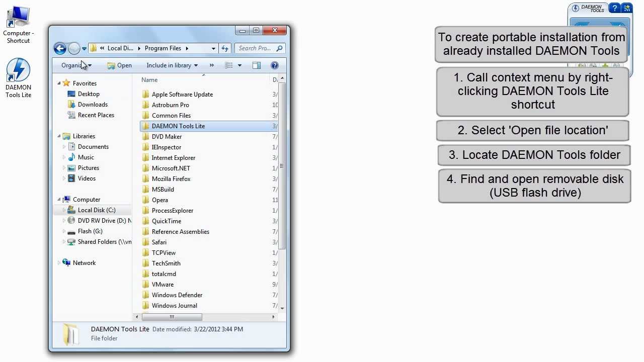Select the MSBuild folder
Image resolution: width=644 pixels, height=362 pixels.
[x=163, y=190]
